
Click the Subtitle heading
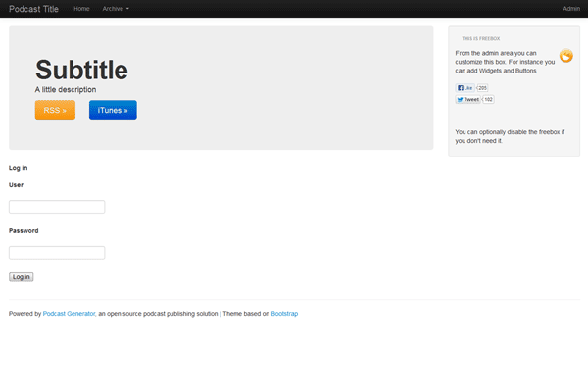81,70
